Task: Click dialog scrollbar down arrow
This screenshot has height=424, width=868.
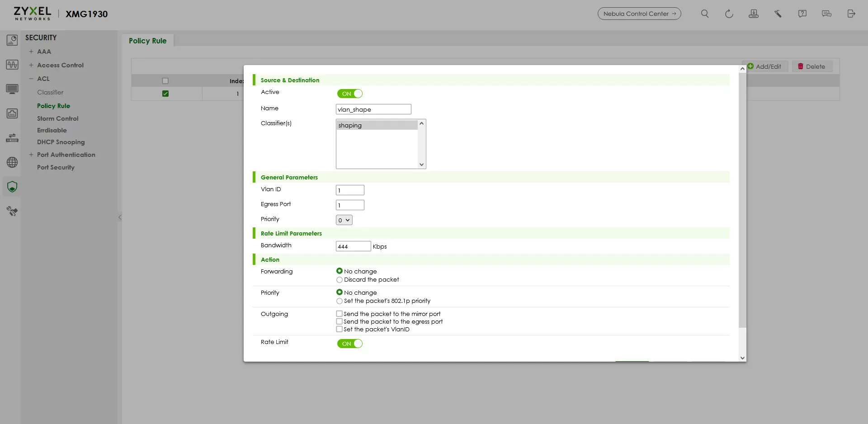Action: (742, 358)
